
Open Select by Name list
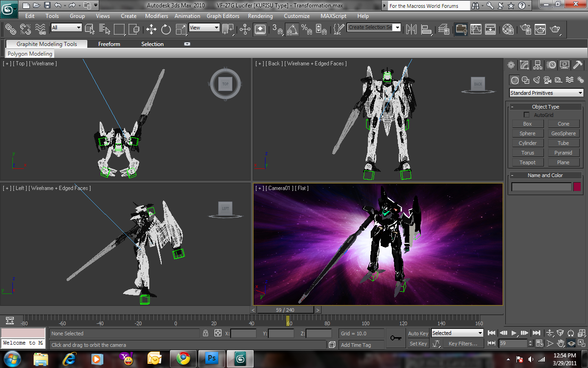tap(104, 29)
